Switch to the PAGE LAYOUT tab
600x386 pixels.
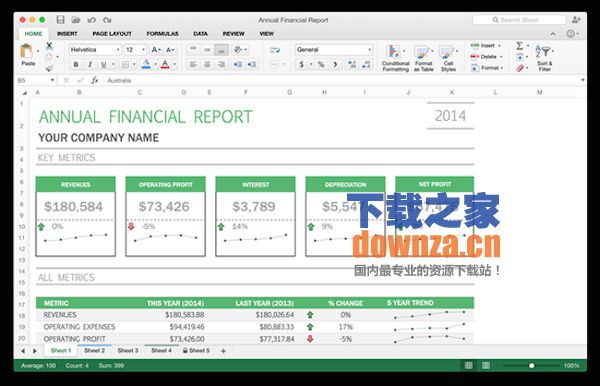point(112,34)
